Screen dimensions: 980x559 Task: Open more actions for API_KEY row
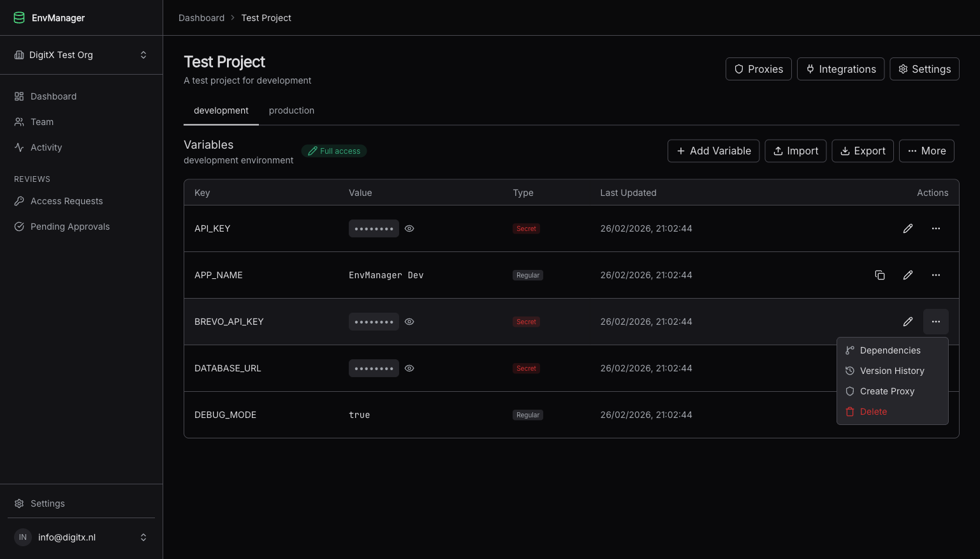click(x=936, y=228)
